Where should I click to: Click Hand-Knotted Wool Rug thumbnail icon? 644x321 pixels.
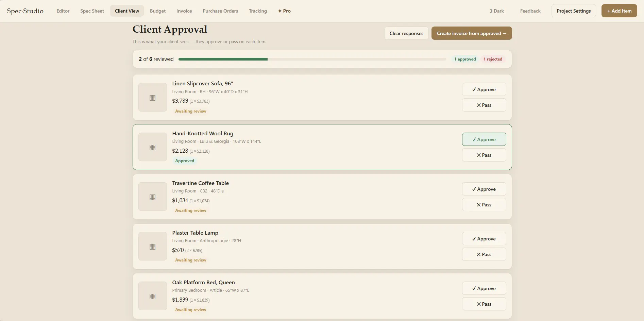pos(153,147)
